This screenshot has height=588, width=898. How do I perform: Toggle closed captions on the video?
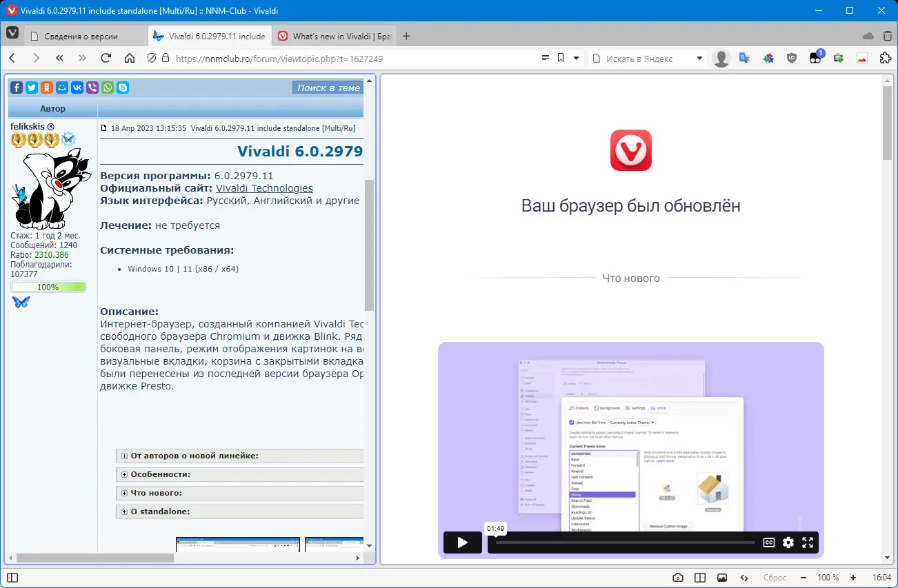click(x=769, y=543)
